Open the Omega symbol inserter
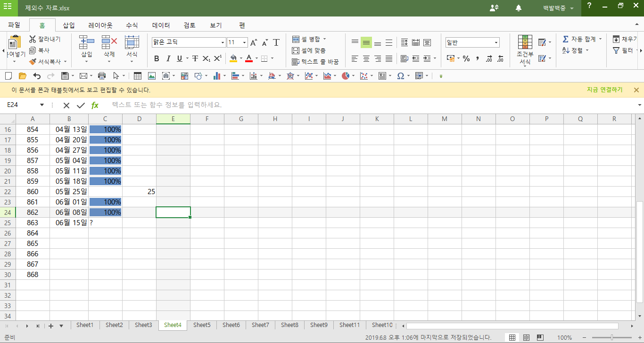644x343 pixels. 400,76
